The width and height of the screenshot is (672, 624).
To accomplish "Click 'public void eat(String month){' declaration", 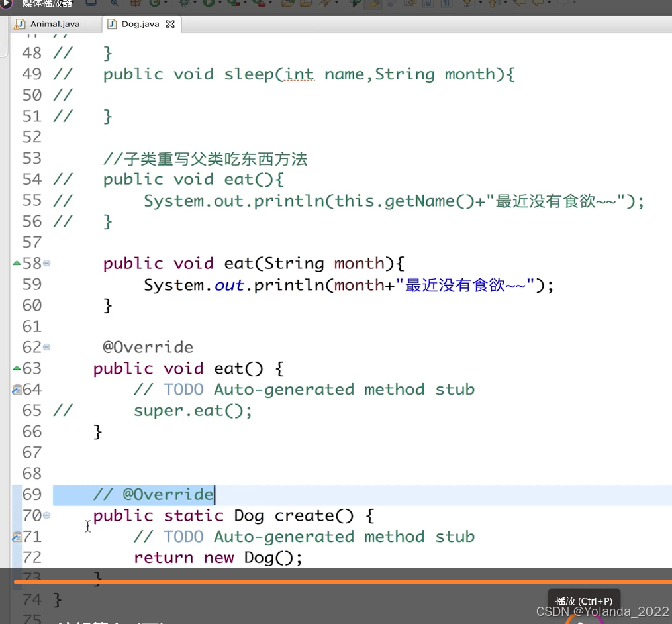I will click(254, 264).
